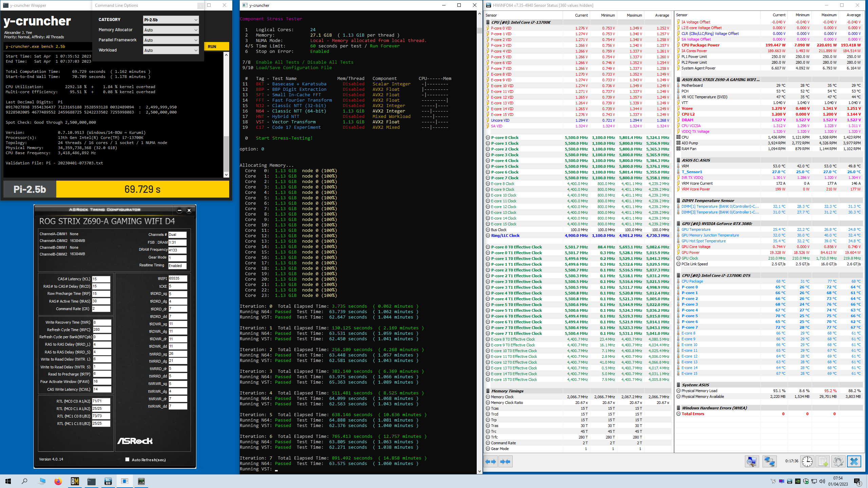Collapse ASUS ROG STRIX Z690-A sensor group
The image size is (868, 488).
(x=678, y=80)
